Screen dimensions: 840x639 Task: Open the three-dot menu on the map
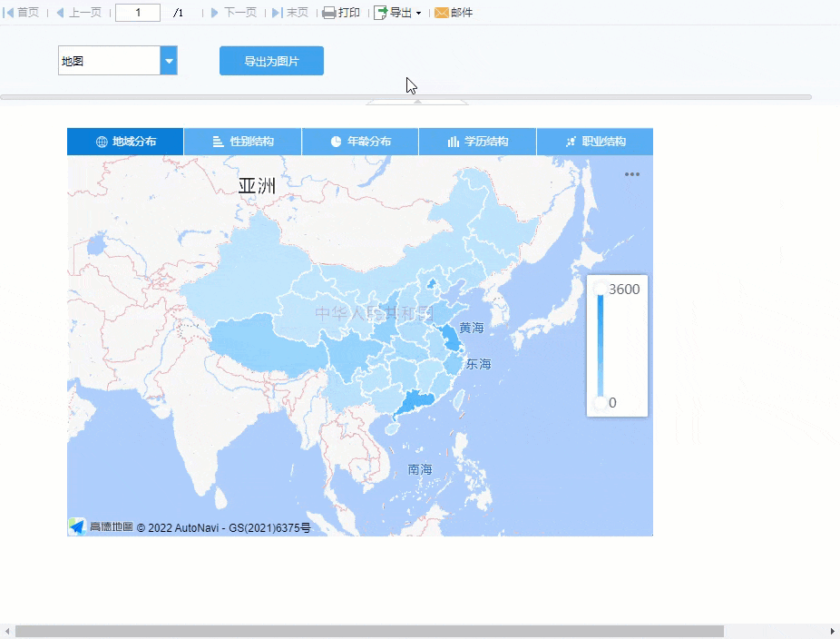point(632,174)
